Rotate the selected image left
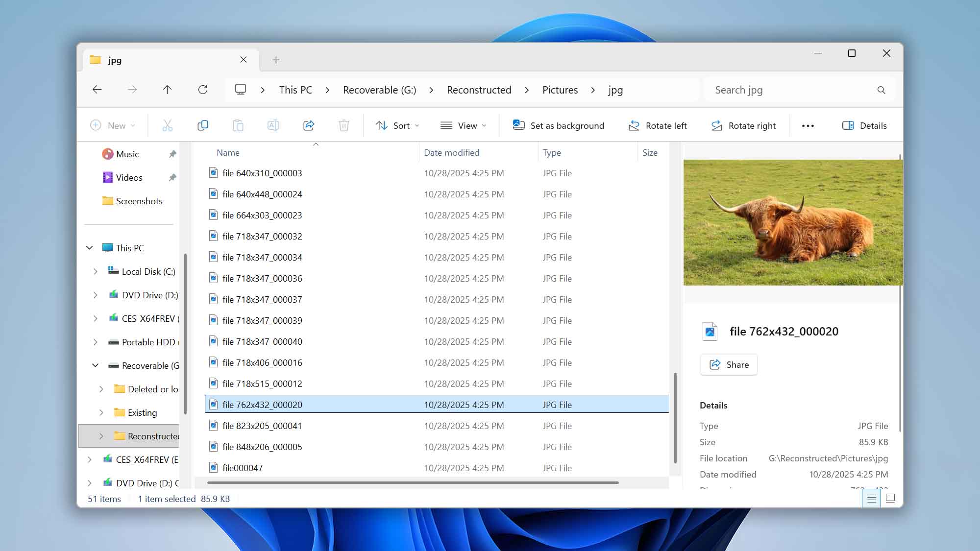 (657, 125)
